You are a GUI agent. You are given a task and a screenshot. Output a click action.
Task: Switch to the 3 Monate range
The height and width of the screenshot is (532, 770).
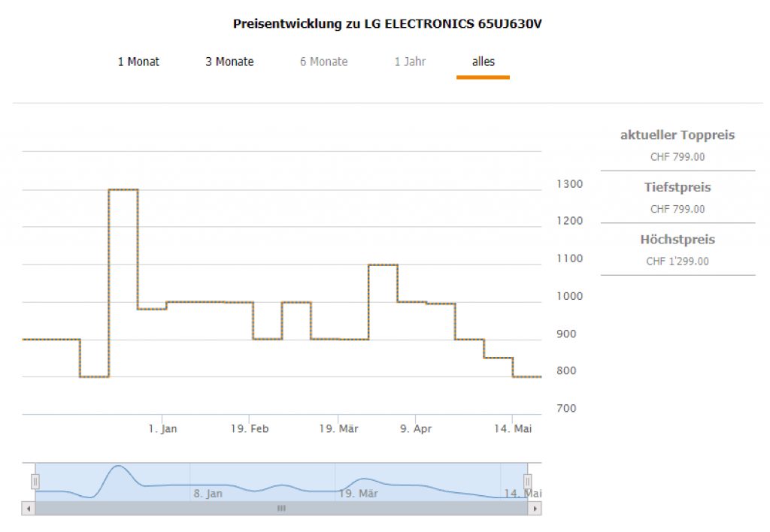tap(229, 62)
